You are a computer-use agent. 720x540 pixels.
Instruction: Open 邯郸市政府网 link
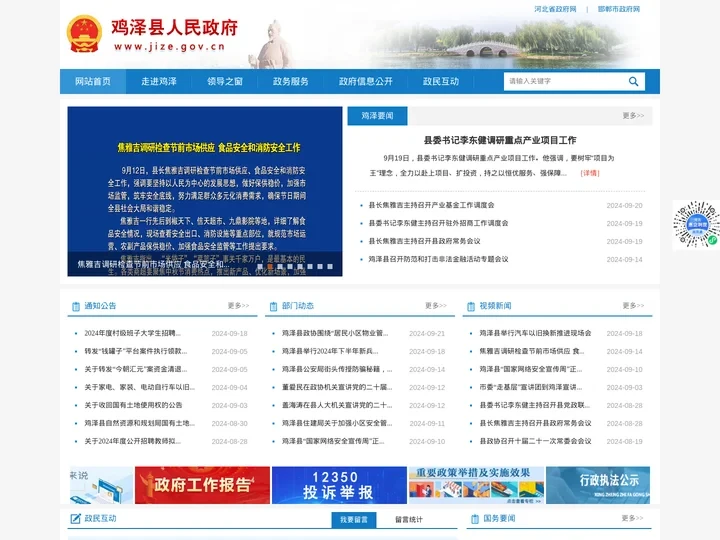(619, 9)
